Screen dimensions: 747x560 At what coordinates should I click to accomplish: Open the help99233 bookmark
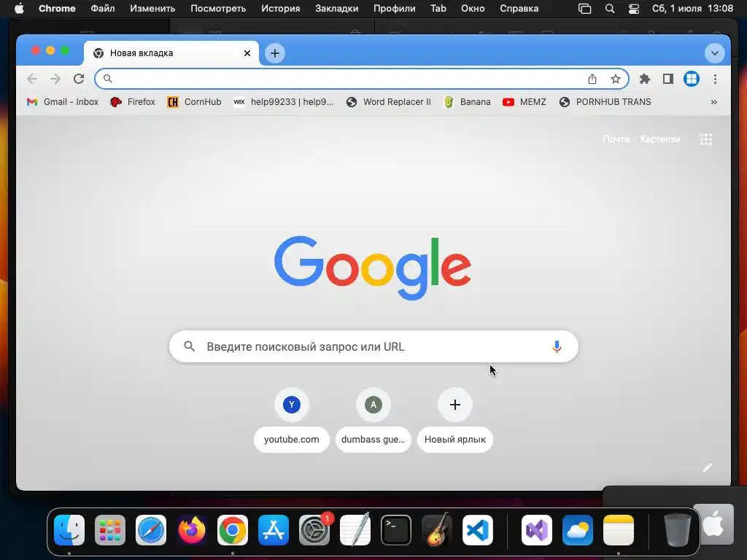tap(284, 102)
